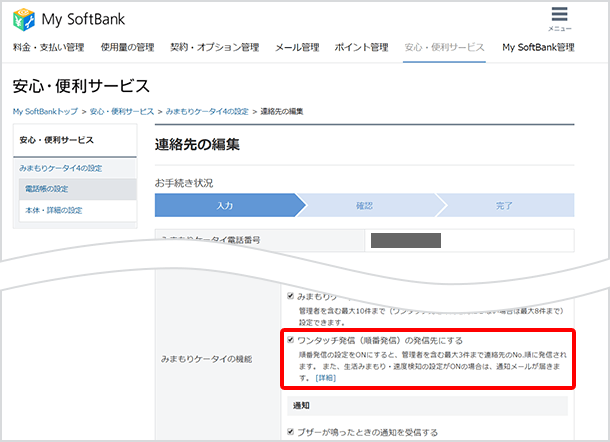Click the お手続き状況 label
Viewport: 610px width, 442px height.
[184, 183]
